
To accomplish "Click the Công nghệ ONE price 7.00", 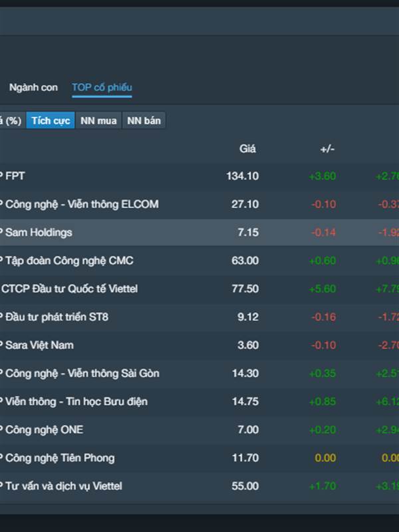I will pos(248,430).
